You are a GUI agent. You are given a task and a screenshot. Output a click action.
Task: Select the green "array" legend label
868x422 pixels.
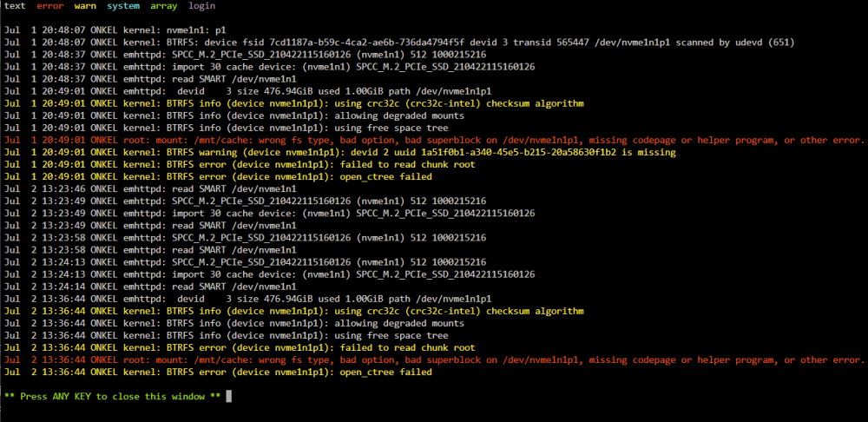pos(164,6)
